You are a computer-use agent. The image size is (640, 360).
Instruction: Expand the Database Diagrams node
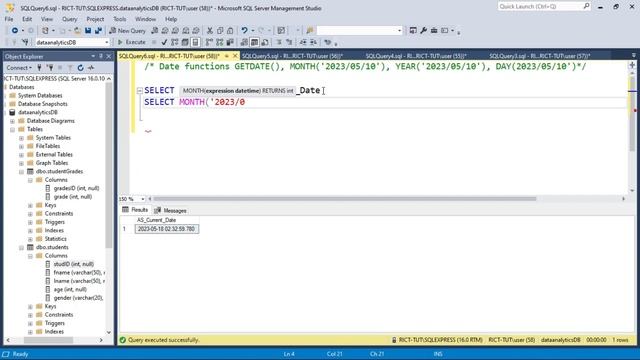(12, 121)
